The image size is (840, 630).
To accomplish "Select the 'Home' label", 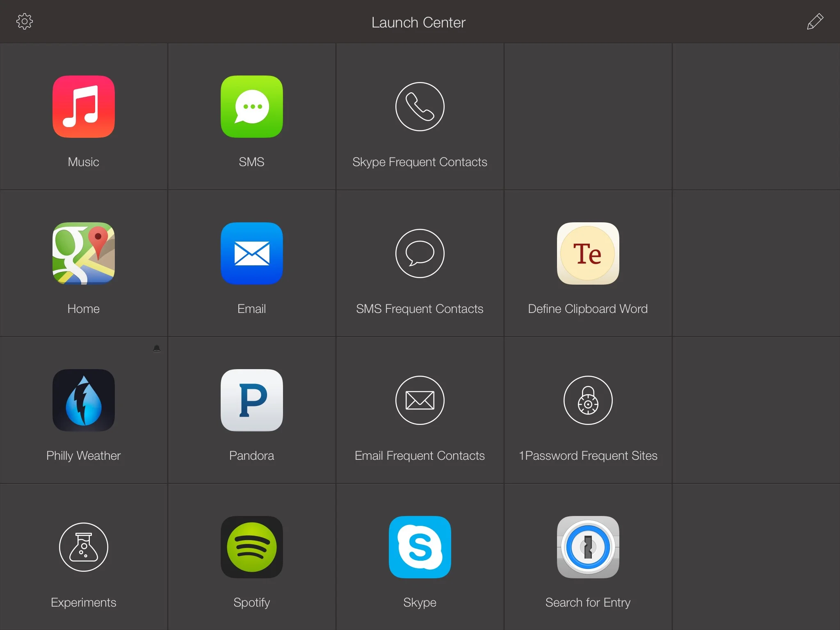I will 84,309.
